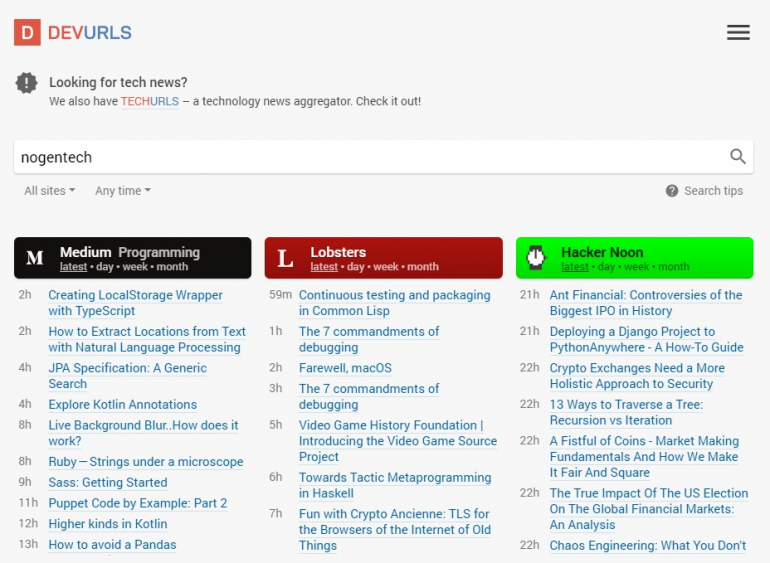Click the search magnifier icon
Viewport: 770px width, 563px height.
(738, 157)
